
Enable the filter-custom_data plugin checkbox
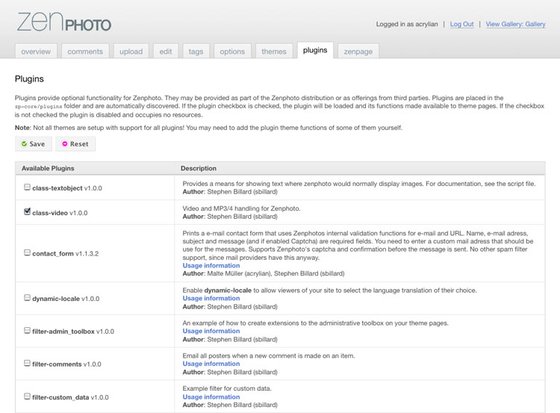[27, 396]
